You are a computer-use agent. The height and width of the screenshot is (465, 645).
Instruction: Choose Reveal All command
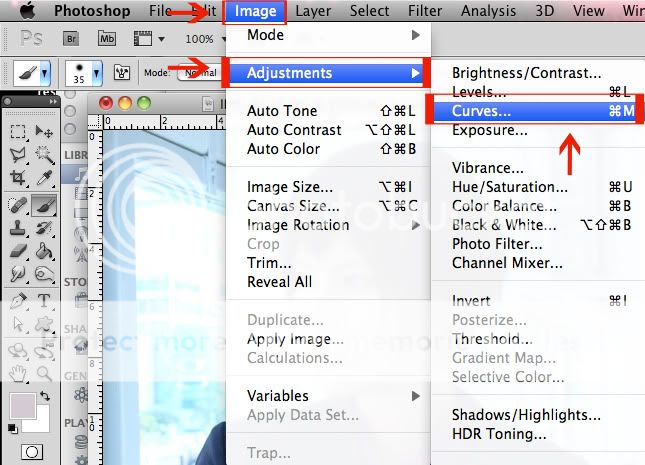(328, 282)
